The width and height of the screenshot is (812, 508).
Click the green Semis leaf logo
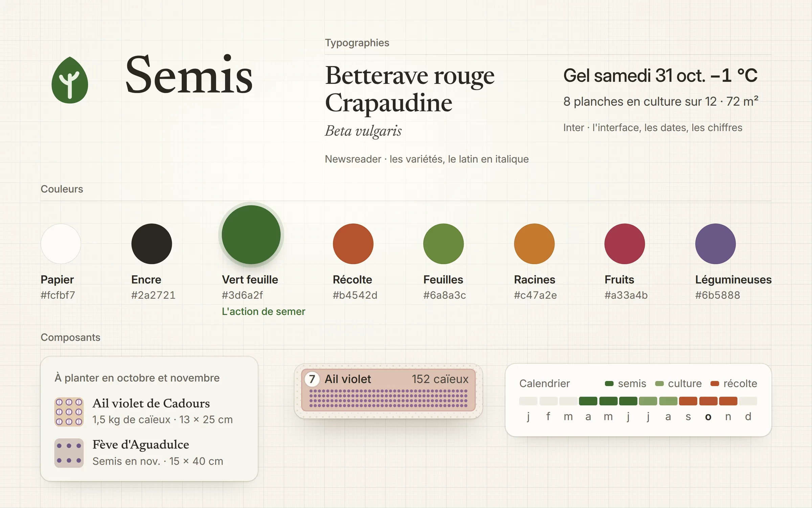(70, 80)
